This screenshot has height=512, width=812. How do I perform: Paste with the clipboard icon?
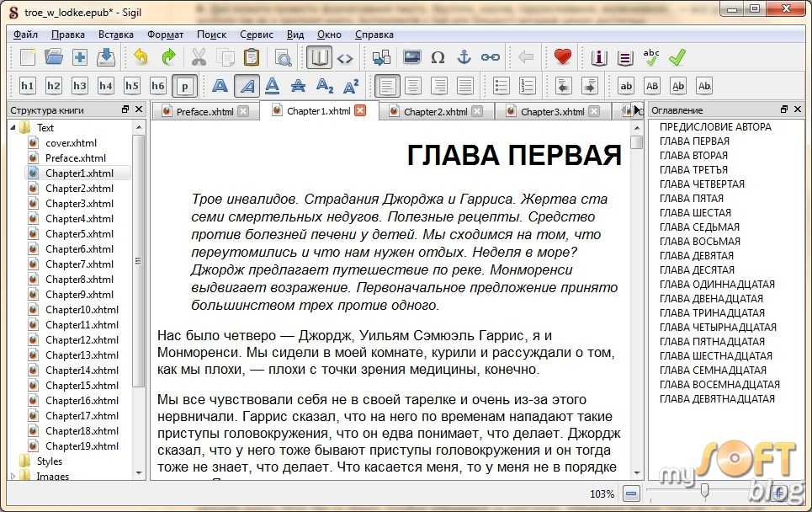pyautogui.click(x=252, y=57)
